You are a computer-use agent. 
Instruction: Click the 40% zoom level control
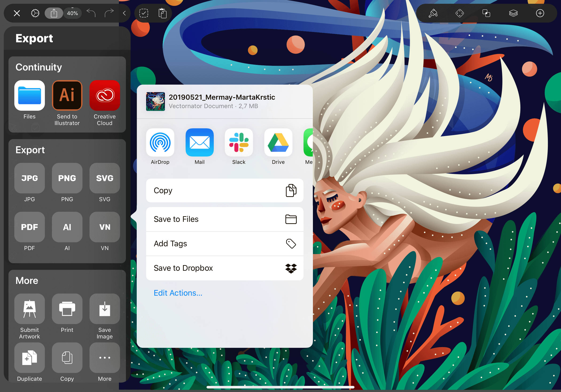72,13
